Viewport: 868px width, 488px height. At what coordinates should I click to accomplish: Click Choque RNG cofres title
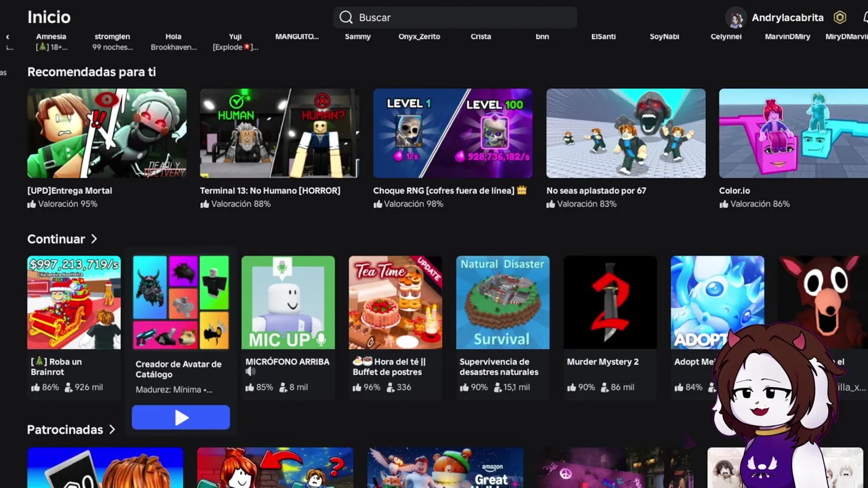(x=450, y=190)
